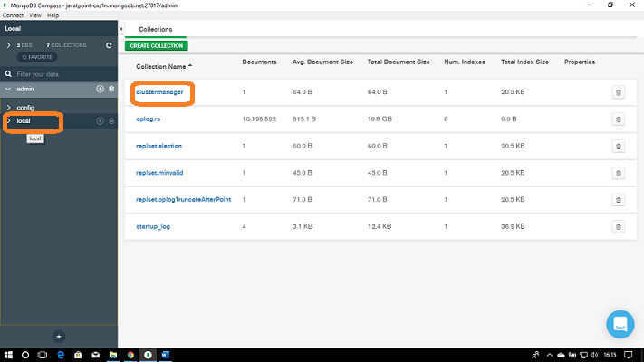Select the config database
The width and height of the screenshot is (644, 362).
click(25, 108)
